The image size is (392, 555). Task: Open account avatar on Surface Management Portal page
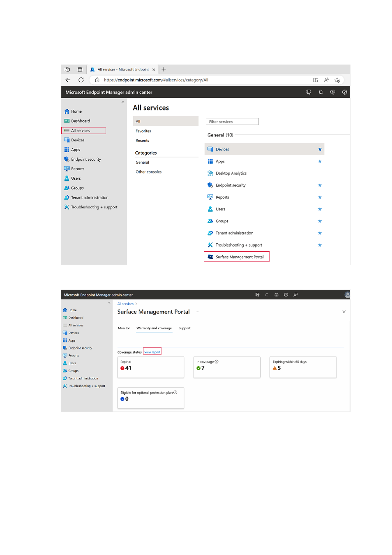point(348,295)
